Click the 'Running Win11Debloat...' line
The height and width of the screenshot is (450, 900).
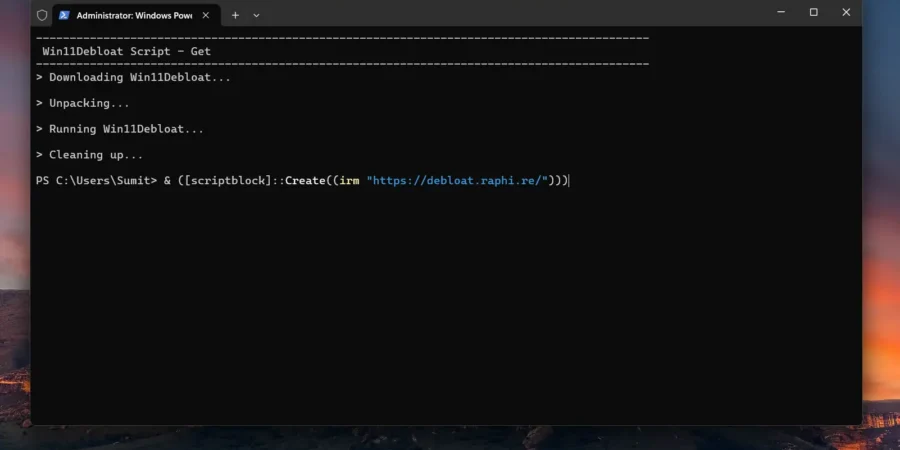click(120, 129)
